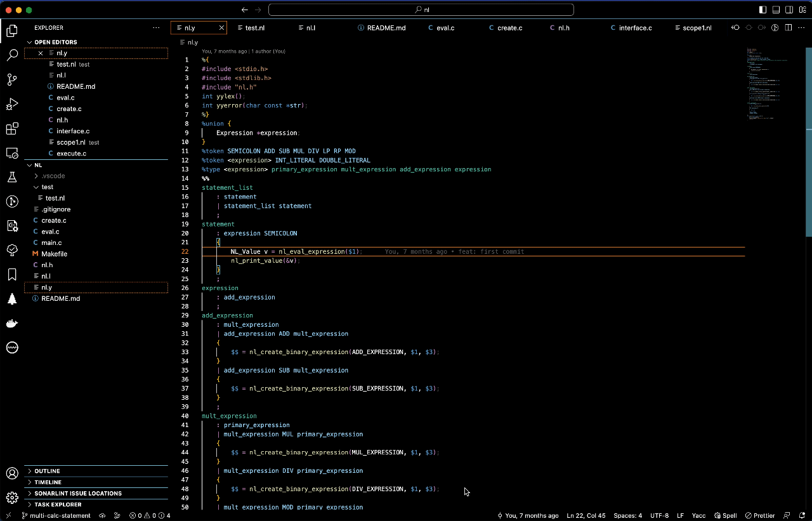Switch to the test.nl tab
812x521 pixels.
click(255, 28)
